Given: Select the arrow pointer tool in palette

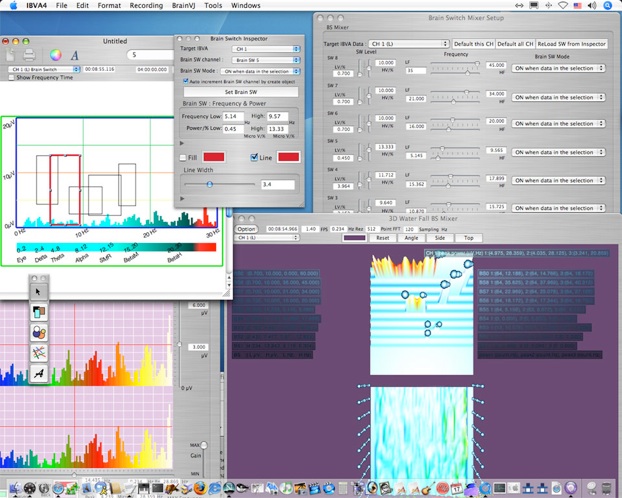Looking at the screenshot, I should 38,290.
